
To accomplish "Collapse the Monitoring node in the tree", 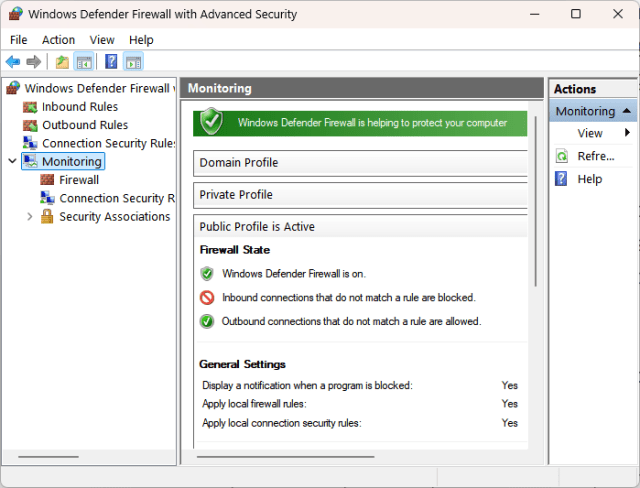I will [12, 161].
